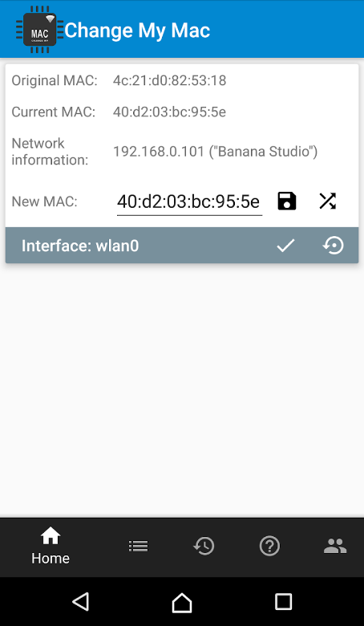The width and height of the screenshot is (364, 626).
Task: Generate a random MAC with shuffle icon
Action: (x=328, y=201)
